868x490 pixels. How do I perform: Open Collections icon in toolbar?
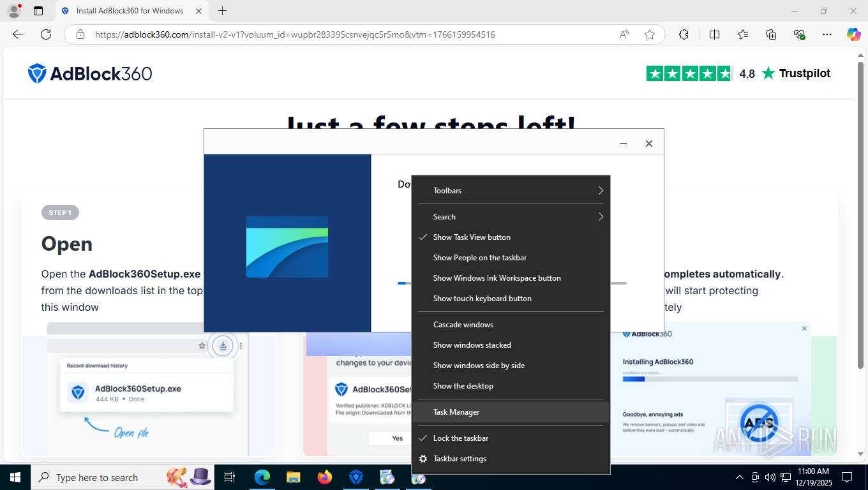(771, 34)
